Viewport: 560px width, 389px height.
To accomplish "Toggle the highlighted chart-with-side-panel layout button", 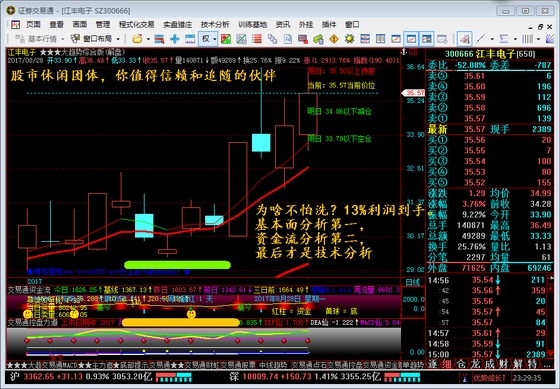I will [x=427, y=39].
